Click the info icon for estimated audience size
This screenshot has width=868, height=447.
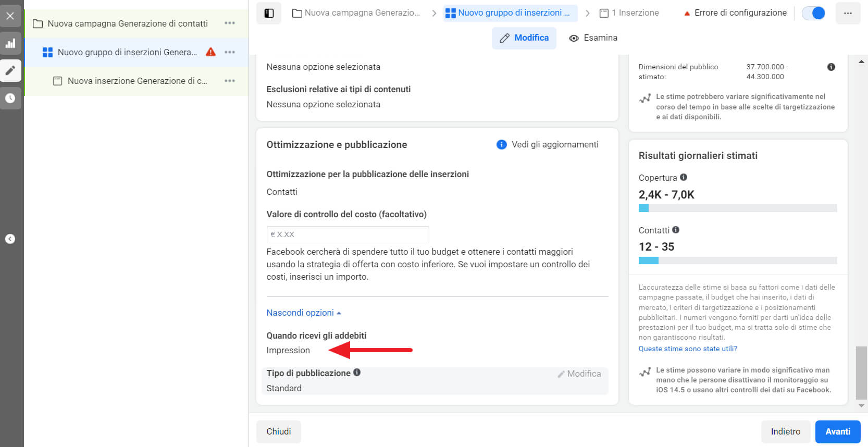(831, 67)
